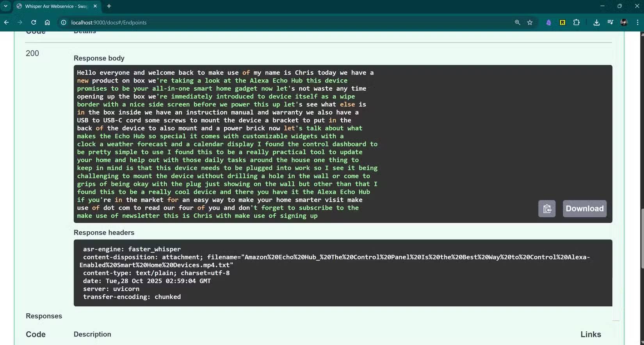Open the yellow R extension

tap(562, 23)
